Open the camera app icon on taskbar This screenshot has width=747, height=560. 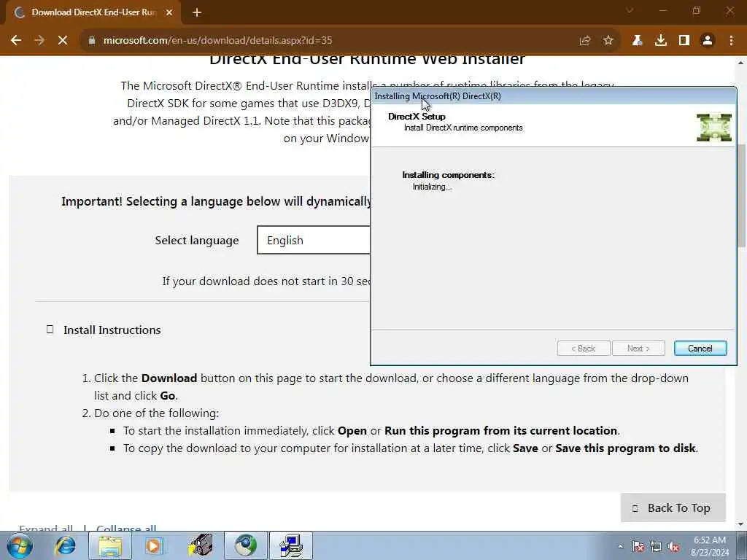(x=201, y=545)
